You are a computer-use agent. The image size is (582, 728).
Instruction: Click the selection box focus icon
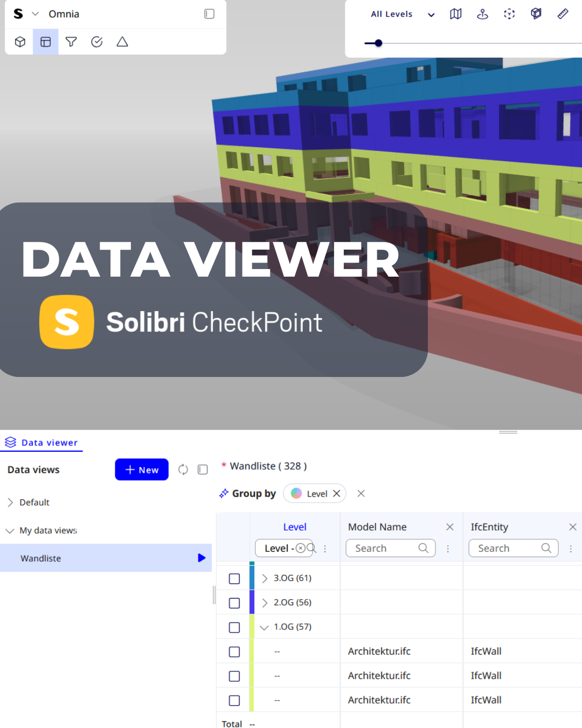pos(509,14)
